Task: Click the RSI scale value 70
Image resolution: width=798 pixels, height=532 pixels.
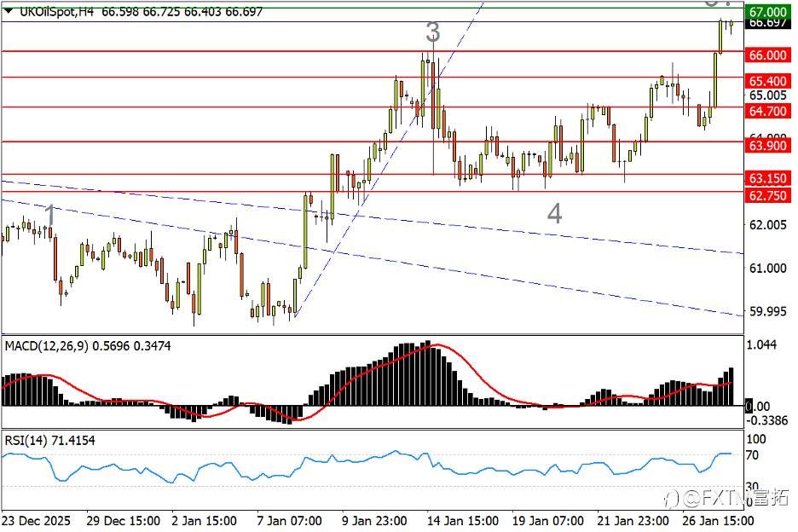Action: [752, 455]
